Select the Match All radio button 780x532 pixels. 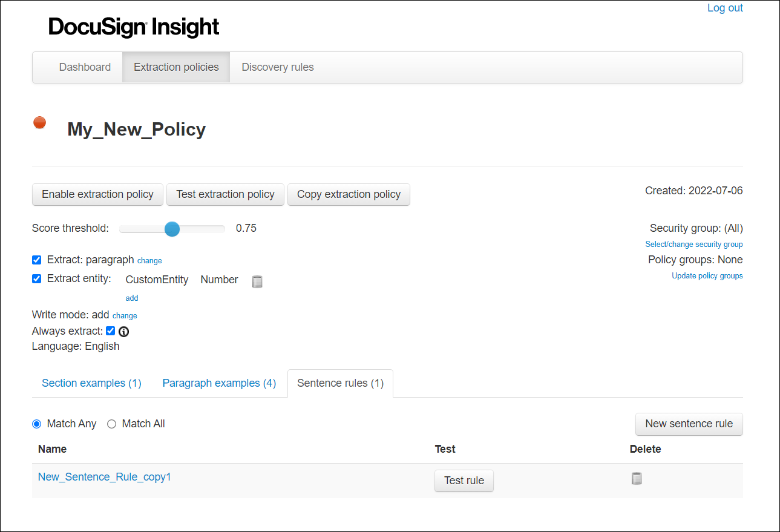(x=111, y=424)
